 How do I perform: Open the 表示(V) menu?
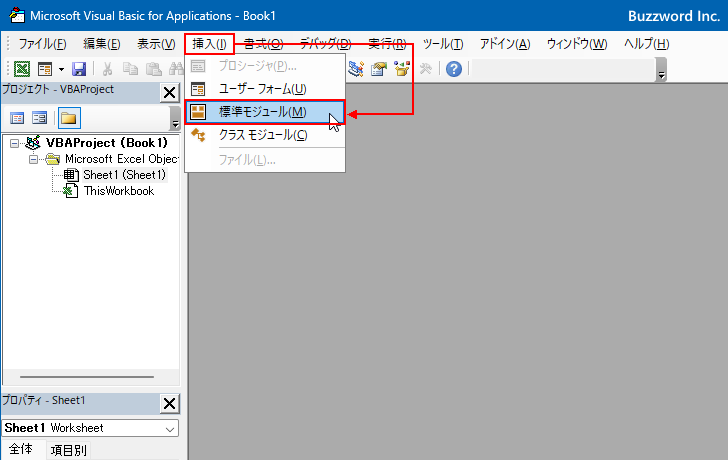[x=156, y=44]
